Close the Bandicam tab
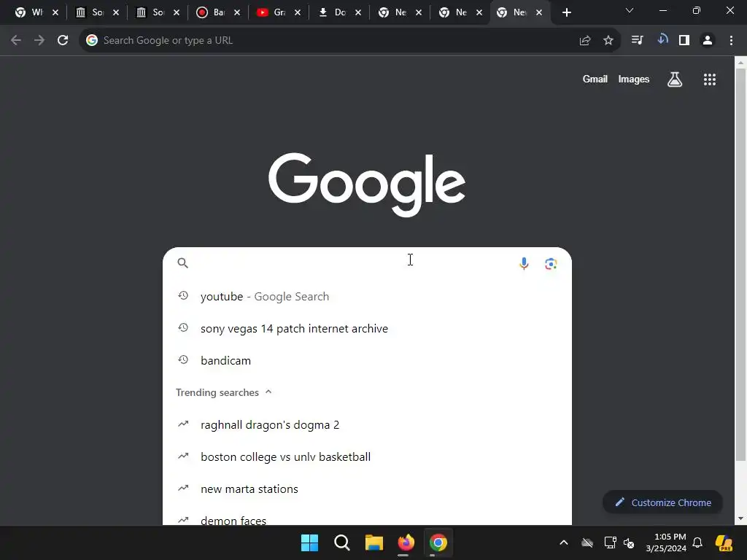This screenshot has height=560, width=747. (x=237, y=13)
